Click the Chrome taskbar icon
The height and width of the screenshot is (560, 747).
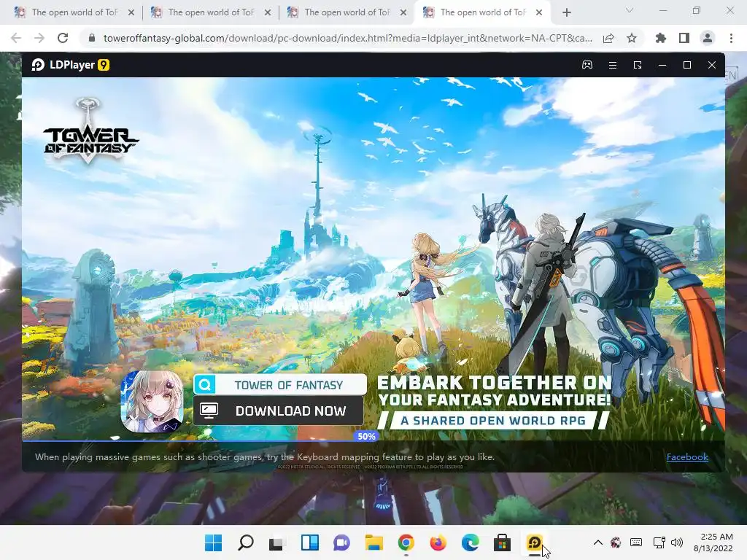pyautogui.click(x=406, y=542)
